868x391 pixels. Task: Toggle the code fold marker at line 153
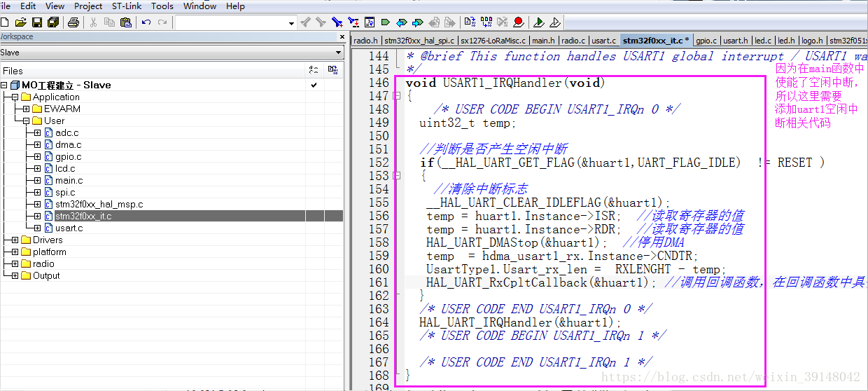397,176
